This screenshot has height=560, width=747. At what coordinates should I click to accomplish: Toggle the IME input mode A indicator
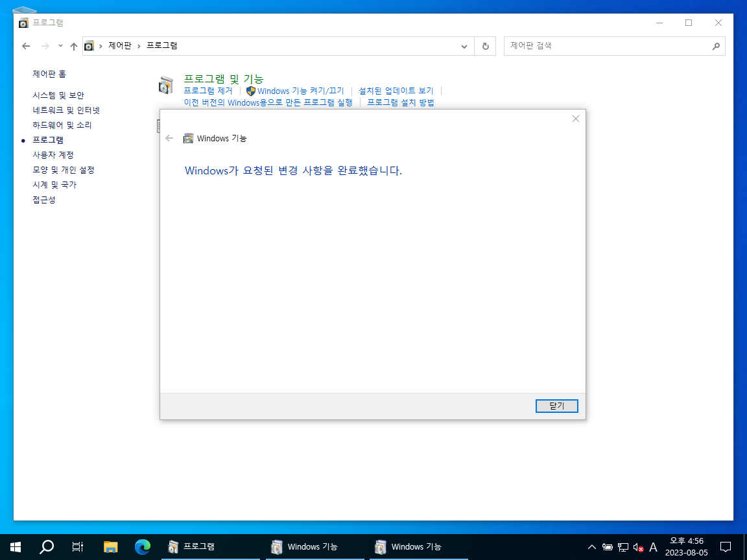click(653, 547)
